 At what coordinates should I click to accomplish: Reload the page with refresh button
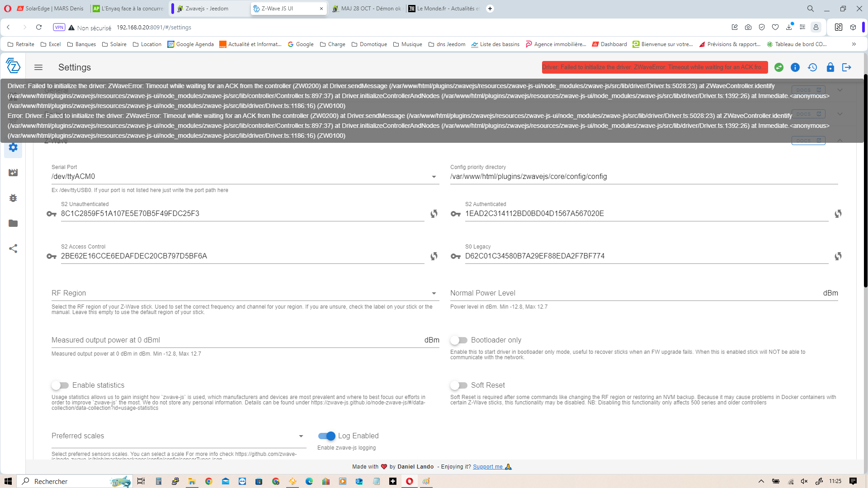[39, 27]
